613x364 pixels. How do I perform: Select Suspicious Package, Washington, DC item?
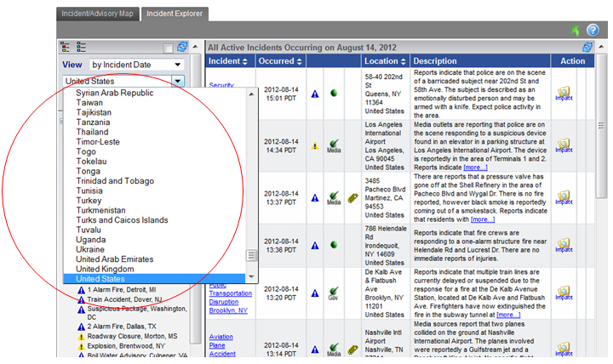[137, 313]
